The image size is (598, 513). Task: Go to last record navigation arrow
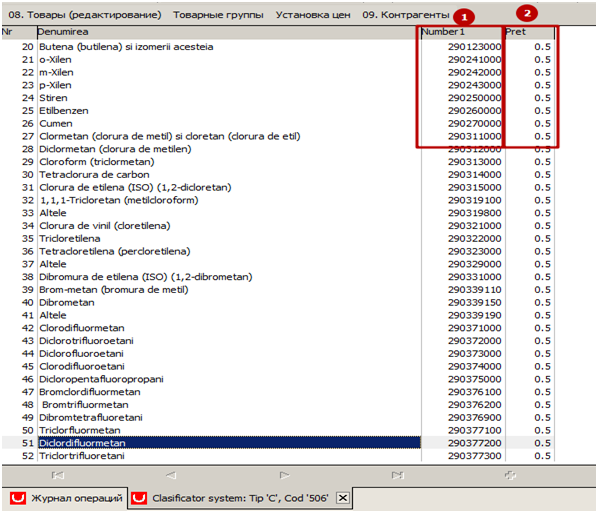click(397, 475)
